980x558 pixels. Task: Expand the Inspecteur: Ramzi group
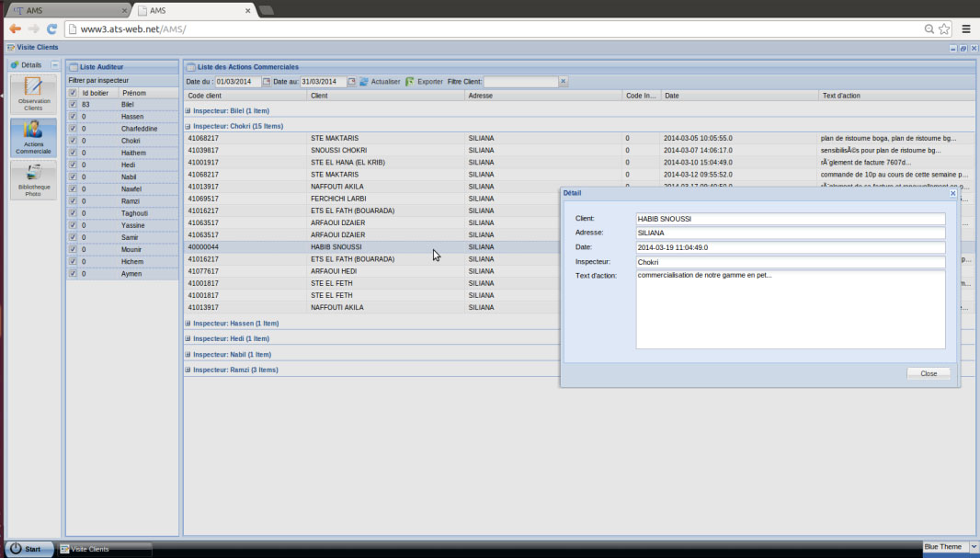(x=188, y=370)
